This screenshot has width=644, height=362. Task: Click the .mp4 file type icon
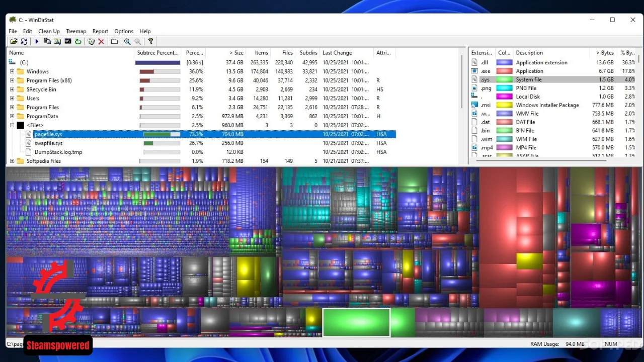(474, 147)
